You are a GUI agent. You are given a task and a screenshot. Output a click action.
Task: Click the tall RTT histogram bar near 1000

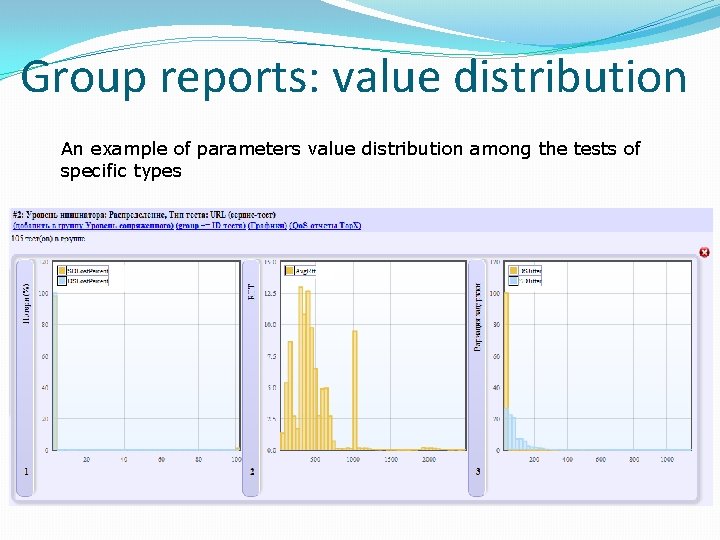354,390
